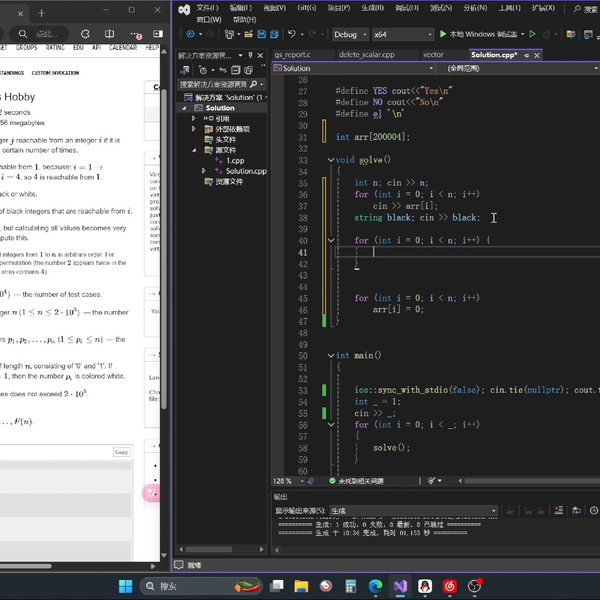Click the Copy button on the webpage

tap(121, 452)
